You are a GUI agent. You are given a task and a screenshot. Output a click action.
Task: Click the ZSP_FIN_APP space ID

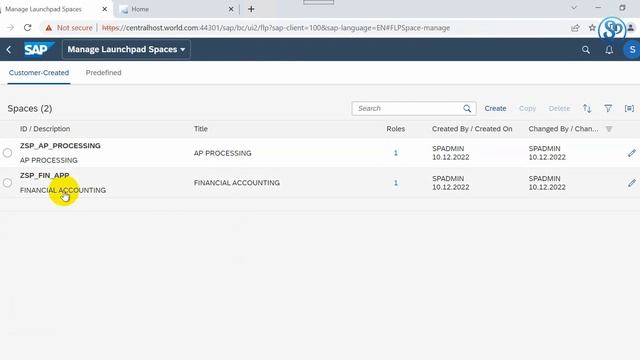pos(44,176)
